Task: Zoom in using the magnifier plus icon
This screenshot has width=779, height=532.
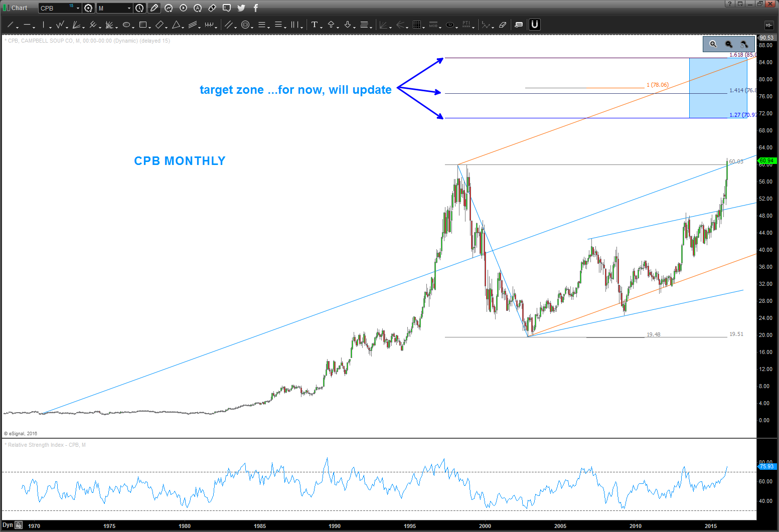Action: click(713, 44)
